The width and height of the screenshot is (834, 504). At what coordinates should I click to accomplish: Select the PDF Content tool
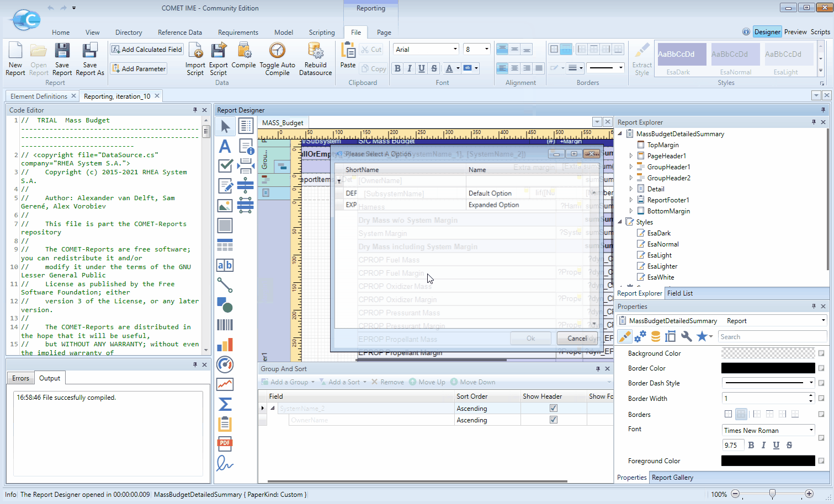click(x=225, y=444)
